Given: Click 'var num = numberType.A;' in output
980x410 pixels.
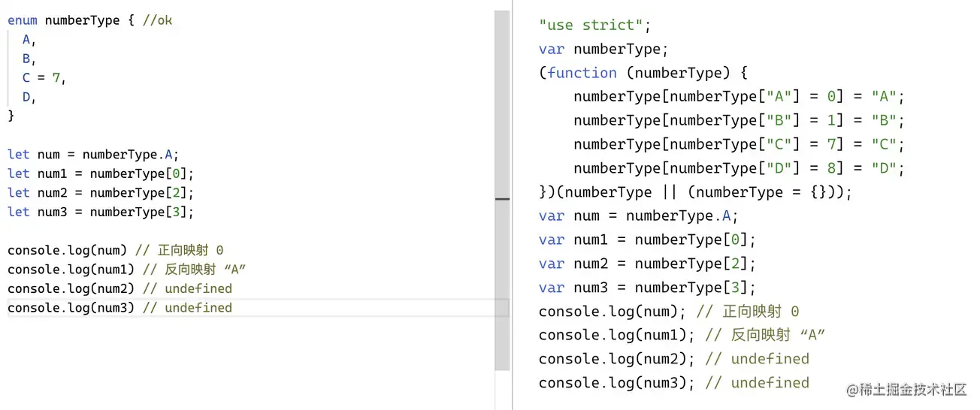Looking at the screenshot, I should pyautogui.click(x=639, y=216).
